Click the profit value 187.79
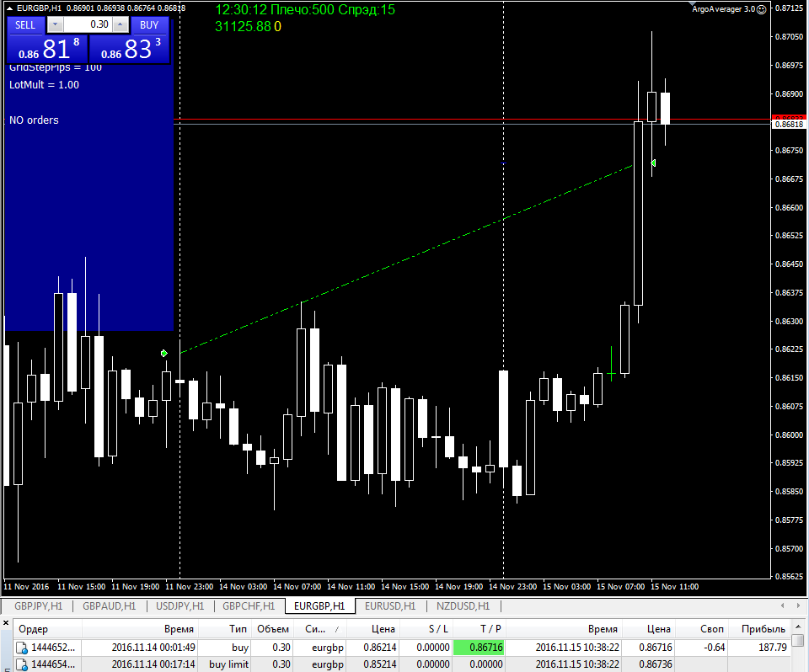The height and width of the screenshot is (672, 809). point(773,648)
